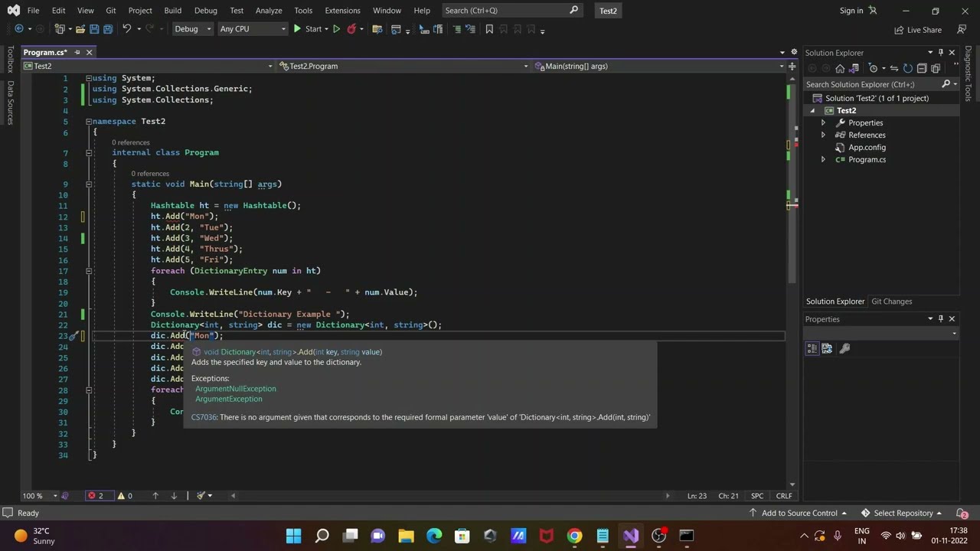Click Start Without Debugging outline play icon
The image size is (980, 551).
[x=336, y=29]
